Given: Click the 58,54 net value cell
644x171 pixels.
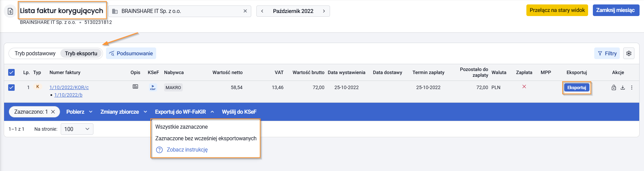Looking at the screenshot, I should [237, 88].
